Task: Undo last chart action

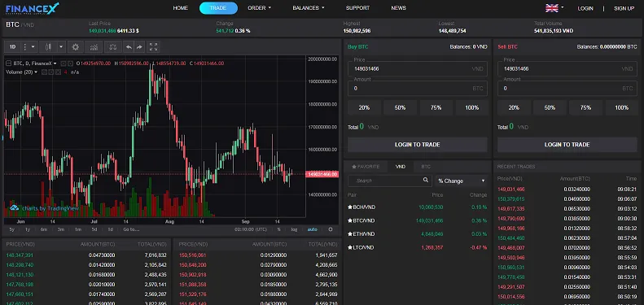Action: pos(129,47)
